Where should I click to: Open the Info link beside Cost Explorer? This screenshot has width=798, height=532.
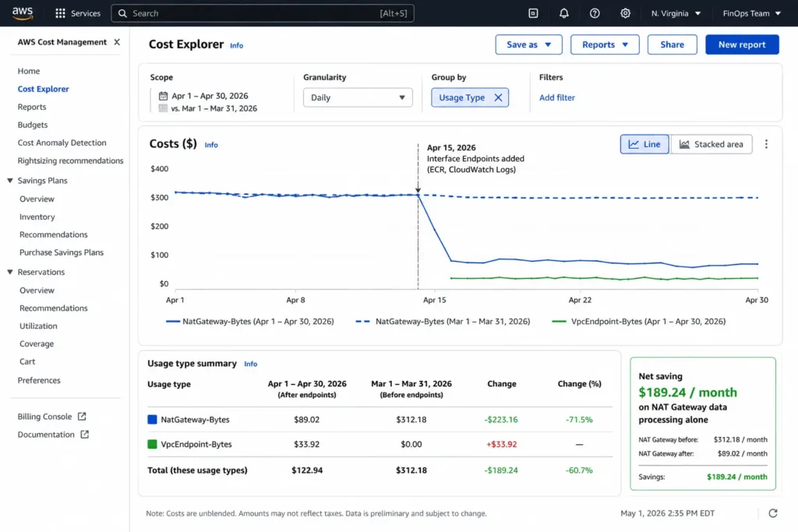(237, 46)
